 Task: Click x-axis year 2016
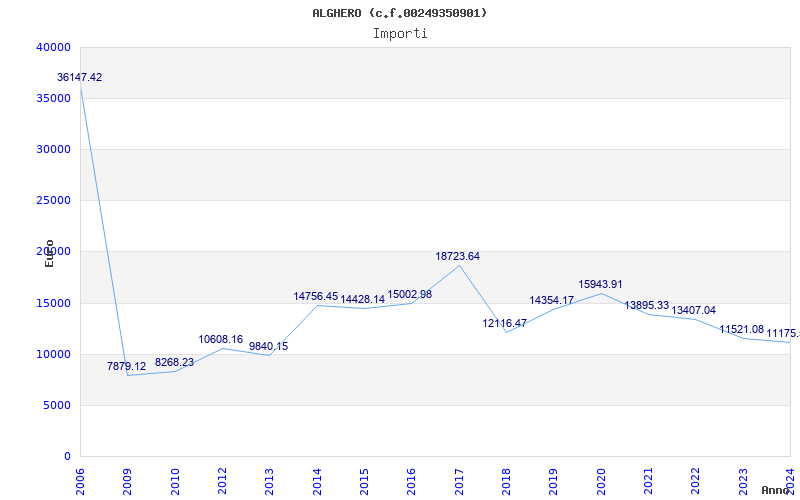[412, 481]
